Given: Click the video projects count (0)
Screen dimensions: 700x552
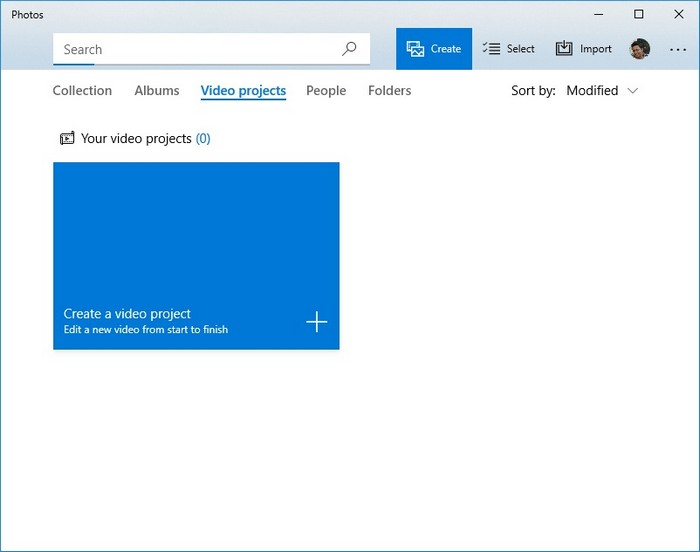Looking at the screenshot, I should click(x=203, y=138).
